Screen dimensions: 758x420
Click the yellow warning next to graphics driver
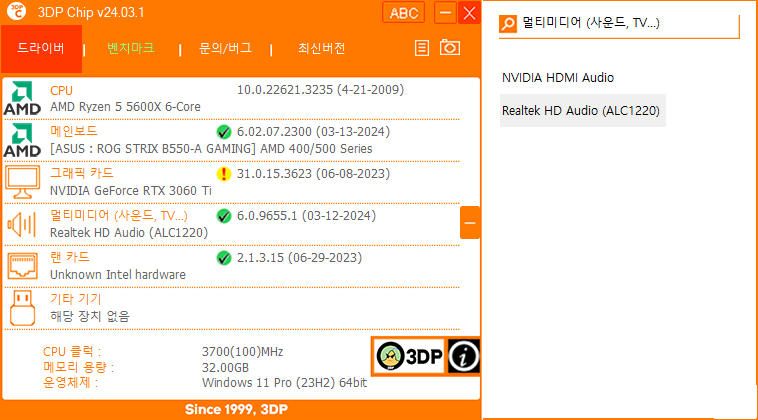[223, 174]
